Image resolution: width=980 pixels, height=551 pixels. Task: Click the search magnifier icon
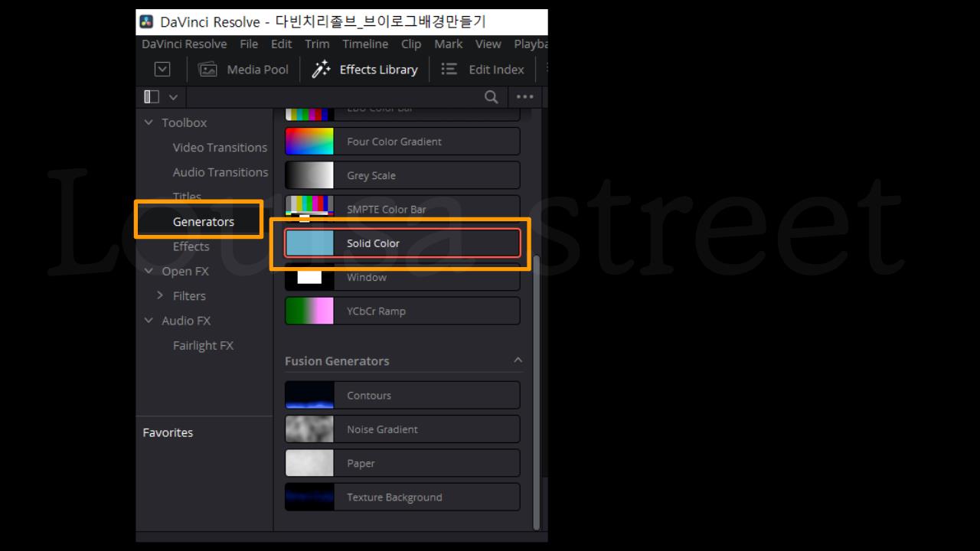coord(492,97)
